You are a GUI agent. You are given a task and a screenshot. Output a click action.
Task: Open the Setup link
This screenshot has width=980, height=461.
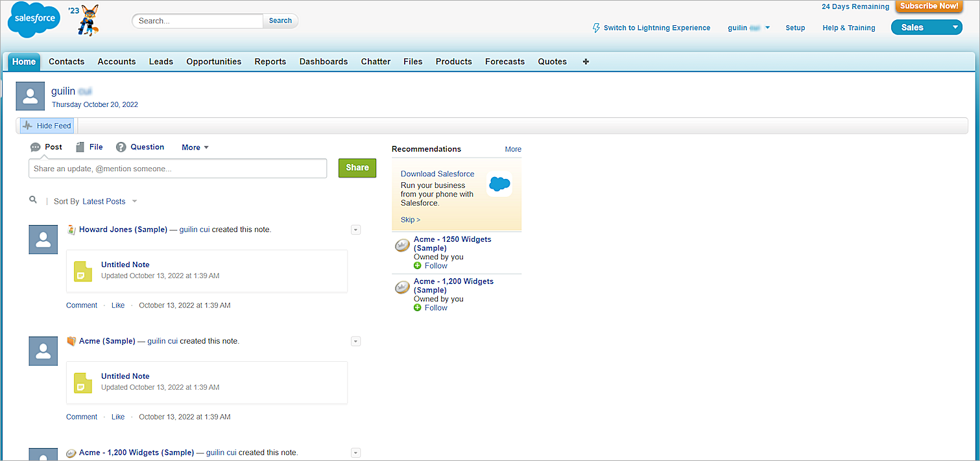tap(795, 28)
